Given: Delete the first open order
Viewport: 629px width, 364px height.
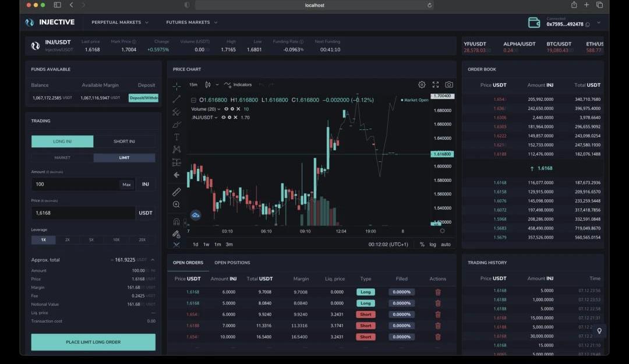Looking at the screenshot, I should (x=438, y=292).
